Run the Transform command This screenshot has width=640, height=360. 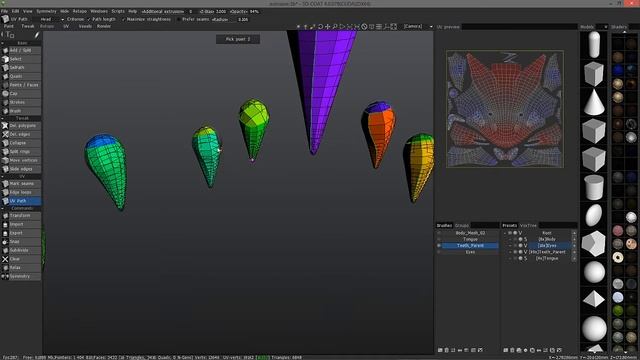(x=21, y=216)
